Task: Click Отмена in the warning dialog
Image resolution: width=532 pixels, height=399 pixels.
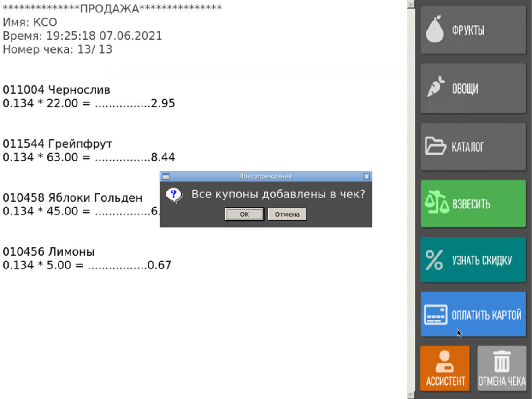Action: [287, 214]
